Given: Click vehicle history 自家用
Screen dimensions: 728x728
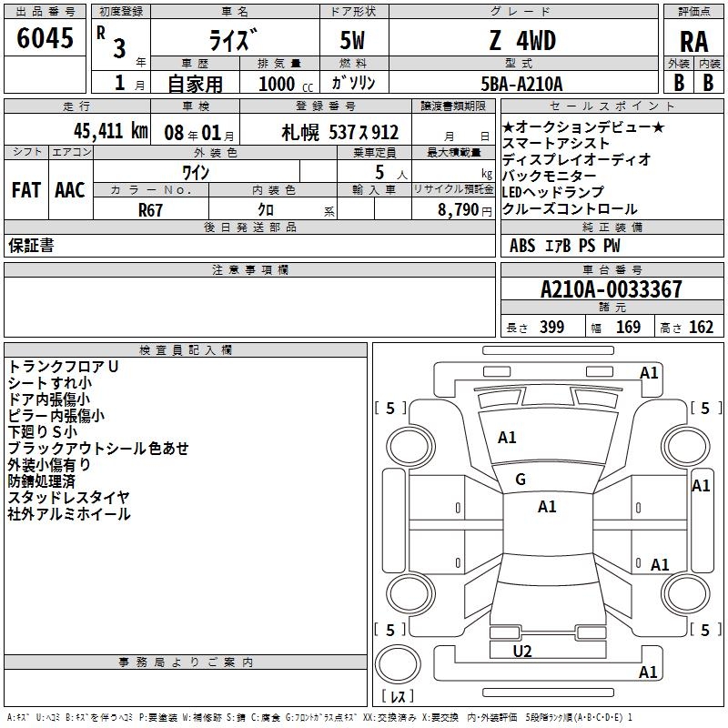Looking at the screenshot, I should [195, 84].
